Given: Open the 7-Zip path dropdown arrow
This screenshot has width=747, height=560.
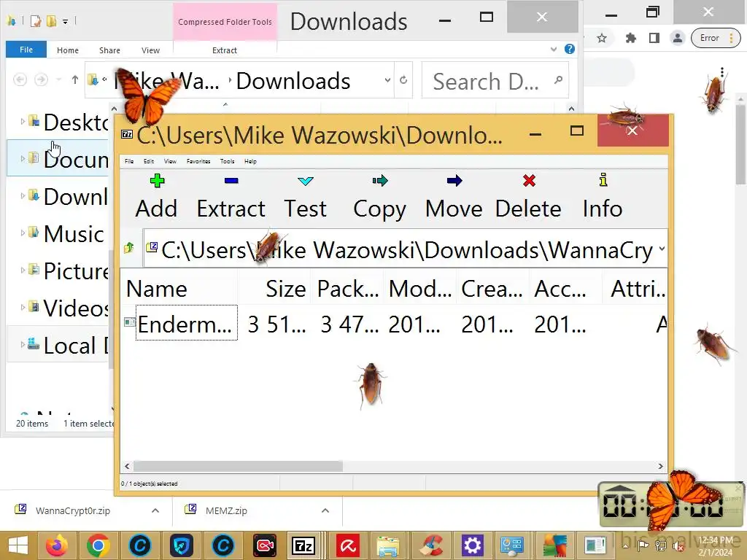Looking at the screenshot, I should click(662, 249).
